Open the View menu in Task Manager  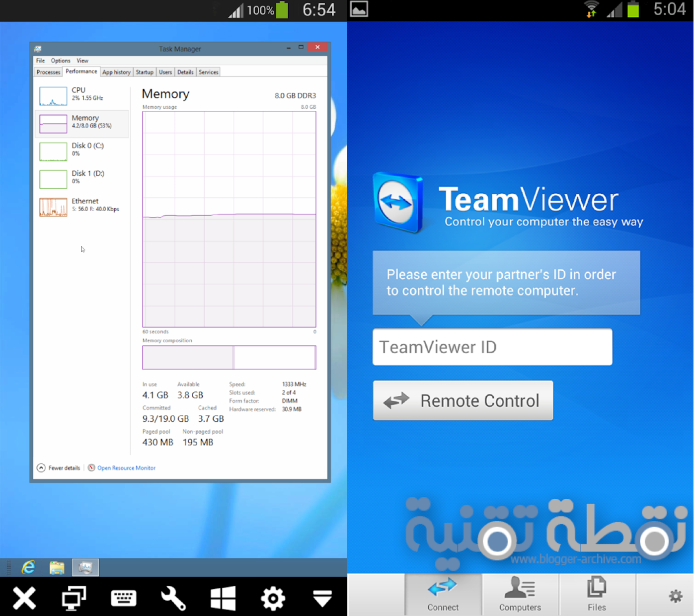[82, 61]
